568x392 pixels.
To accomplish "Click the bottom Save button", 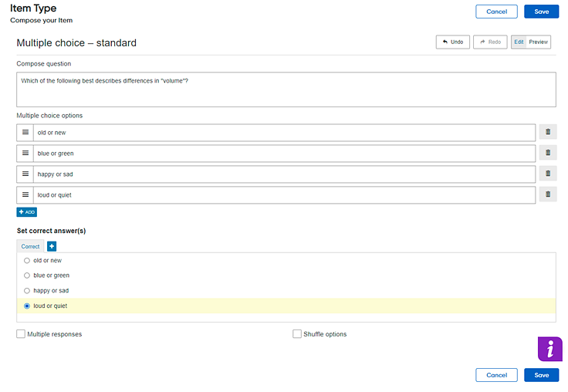I will (x=541, y=375).
